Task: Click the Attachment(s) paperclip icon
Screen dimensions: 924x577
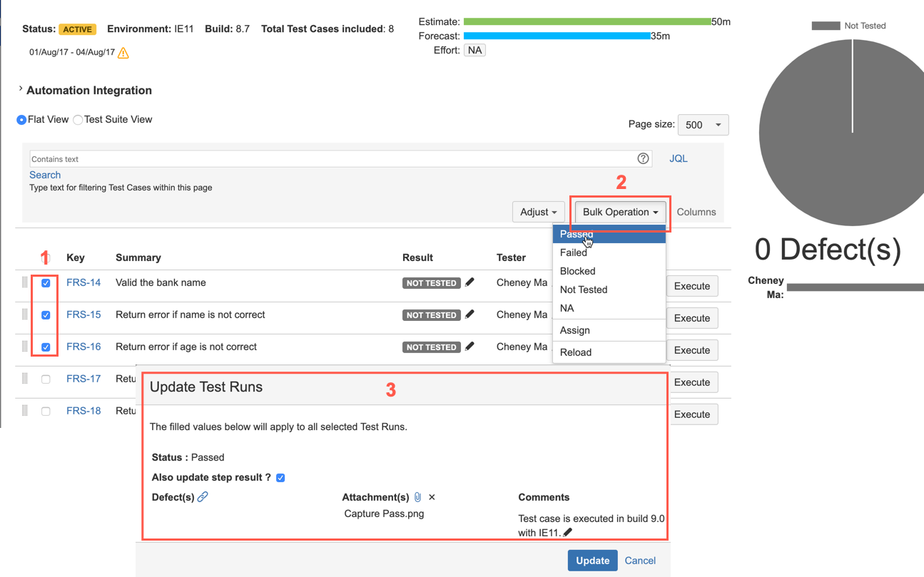Action: pos(418,497)
